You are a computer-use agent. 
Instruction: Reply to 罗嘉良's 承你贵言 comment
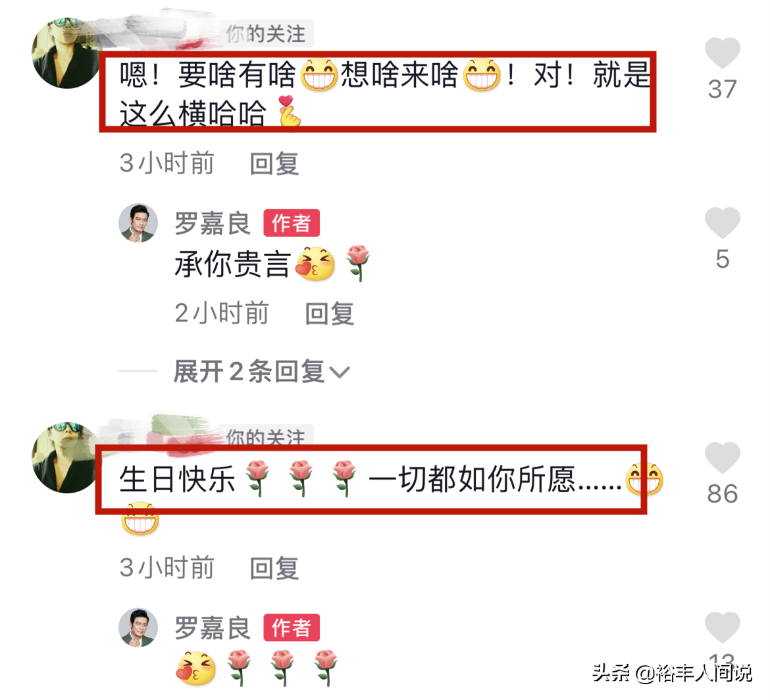330,314
